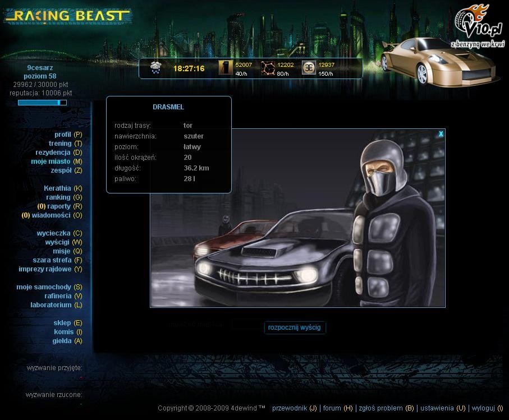Click the fuel pump resource icon
The height and width of the screenshot is (420, 509).
pyautogui.click(x=226, y=68)
